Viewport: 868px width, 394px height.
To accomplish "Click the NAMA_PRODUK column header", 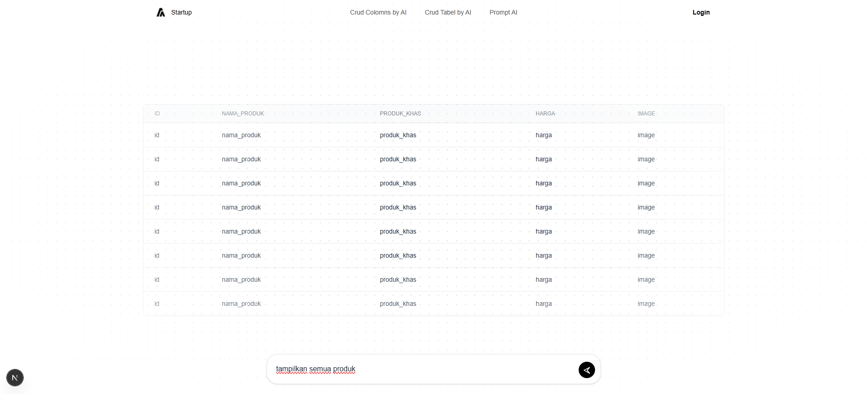I will point(243,114).
